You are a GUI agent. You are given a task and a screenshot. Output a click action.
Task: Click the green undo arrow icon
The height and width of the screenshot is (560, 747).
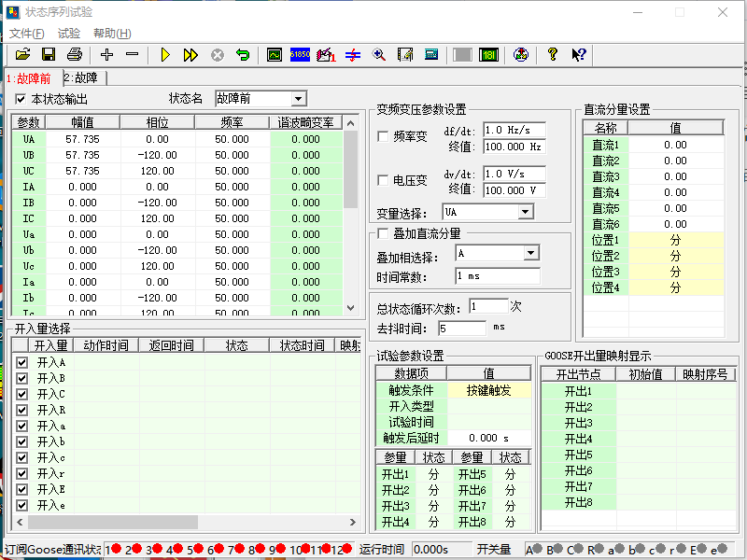click(243, 55)
